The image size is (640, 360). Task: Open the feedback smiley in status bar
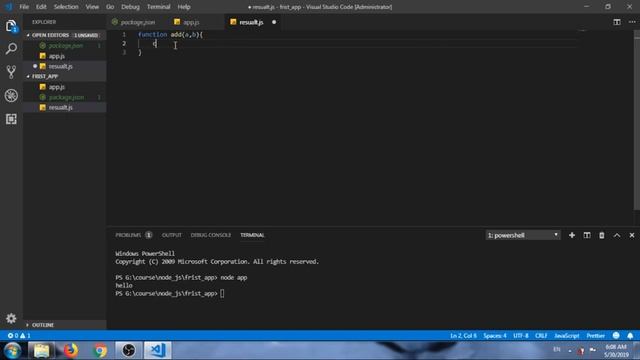[x=616, y=336]
